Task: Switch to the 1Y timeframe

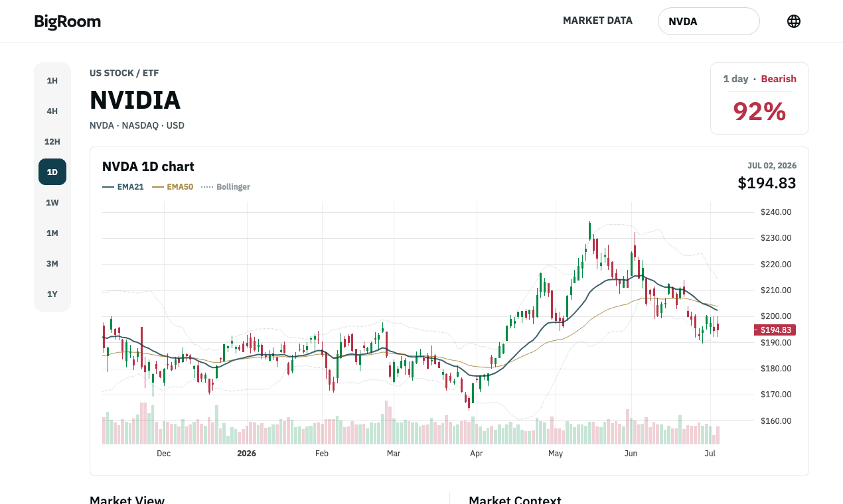Action: point(52,294)
